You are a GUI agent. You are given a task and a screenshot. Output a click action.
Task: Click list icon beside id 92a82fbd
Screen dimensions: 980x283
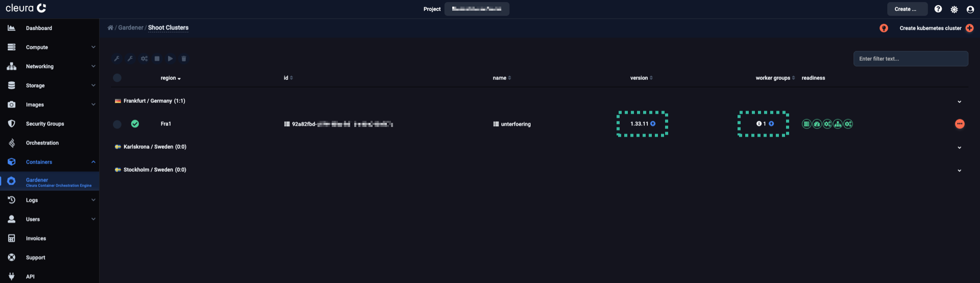click(x=287, y=124)
